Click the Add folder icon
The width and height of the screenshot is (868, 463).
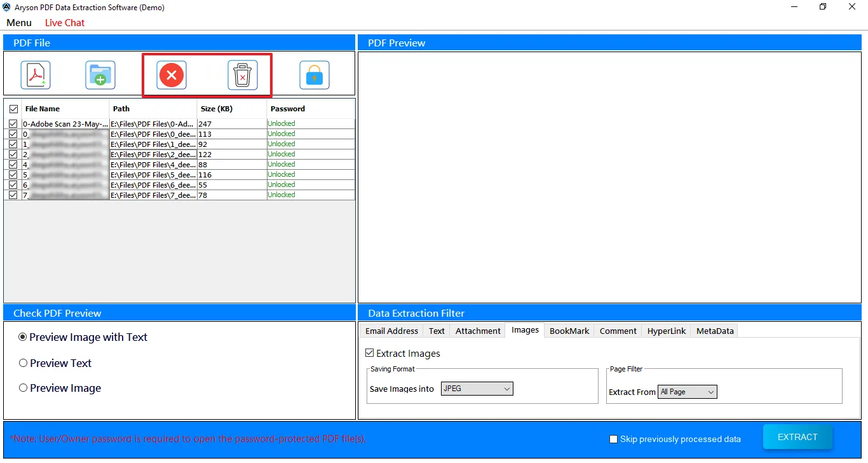(x=100, y=75)
